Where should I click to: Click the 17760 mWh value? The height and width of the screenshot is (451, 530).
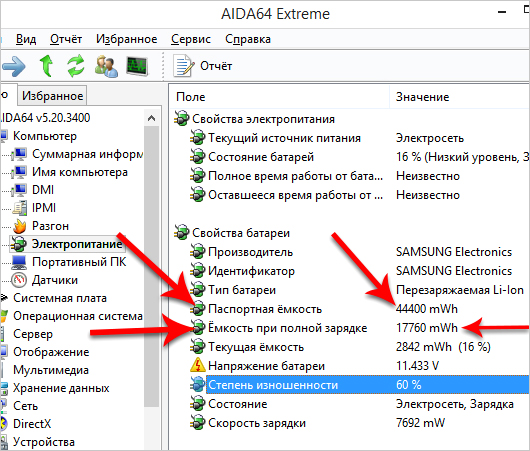tap(427, 328)
